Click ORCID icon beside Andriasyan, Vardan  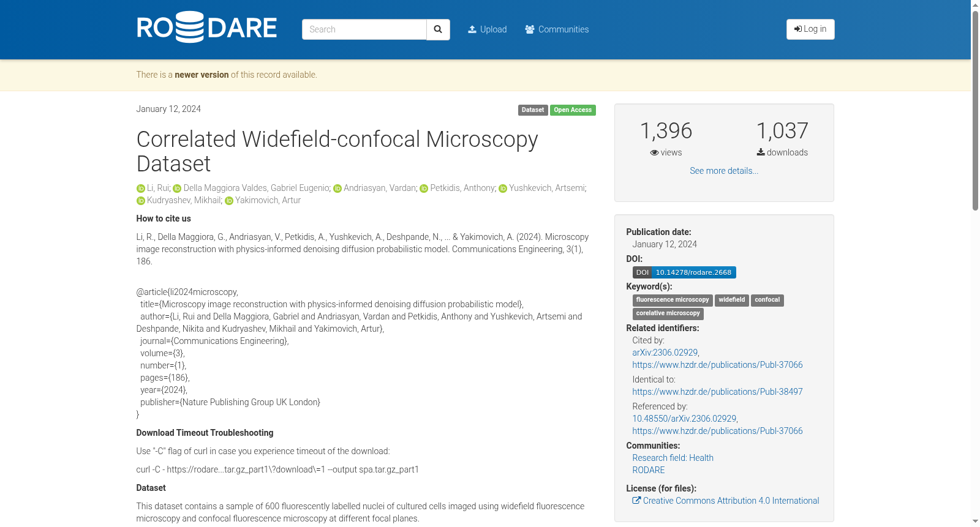point(337,189)
